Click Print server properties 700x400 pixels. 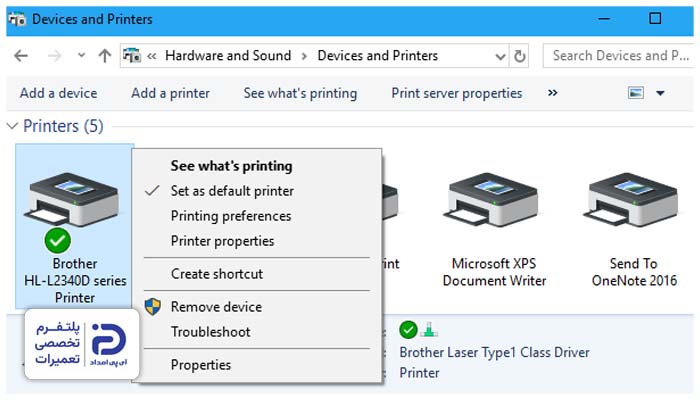(457, 93)
